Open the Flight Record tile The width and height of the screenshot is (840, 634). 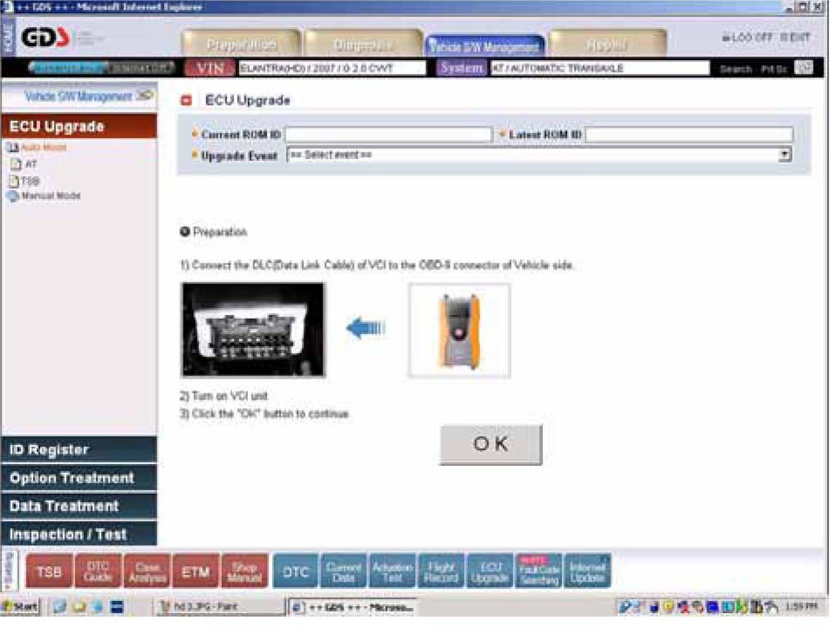click(x=441, y=571)
